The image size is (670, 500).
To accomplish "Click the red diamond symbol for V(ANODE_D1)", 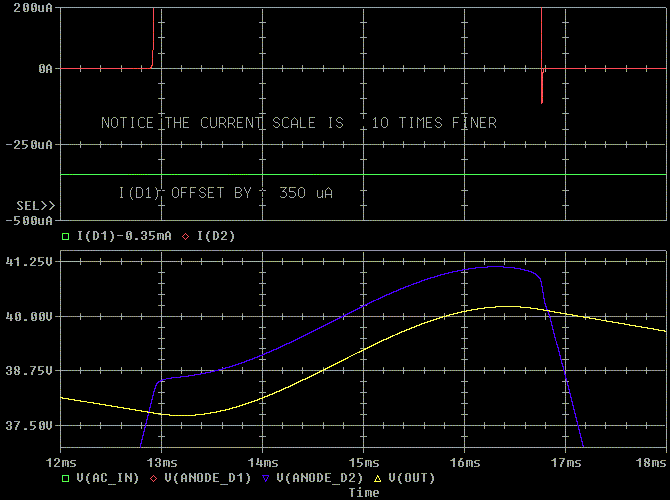I will (153, 478).
